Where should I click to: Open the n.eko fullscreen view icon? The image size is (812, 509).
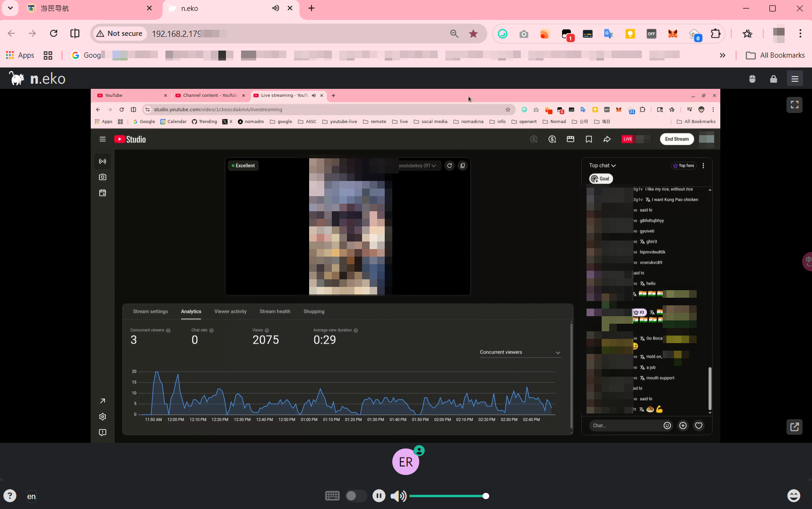(795, 105)
